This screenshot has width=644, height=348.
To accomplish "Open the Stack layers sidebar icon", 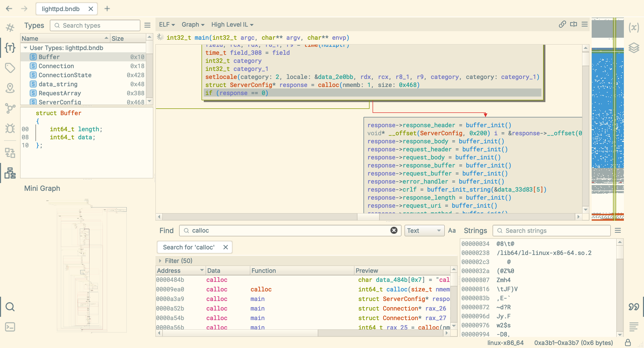I will (634, 48).
